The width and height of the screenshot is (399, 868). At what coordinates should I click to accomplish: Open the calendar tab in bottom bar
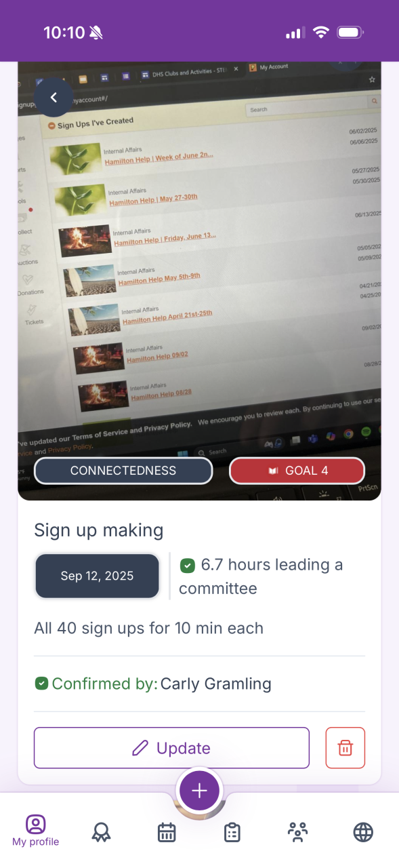(167, 832)
